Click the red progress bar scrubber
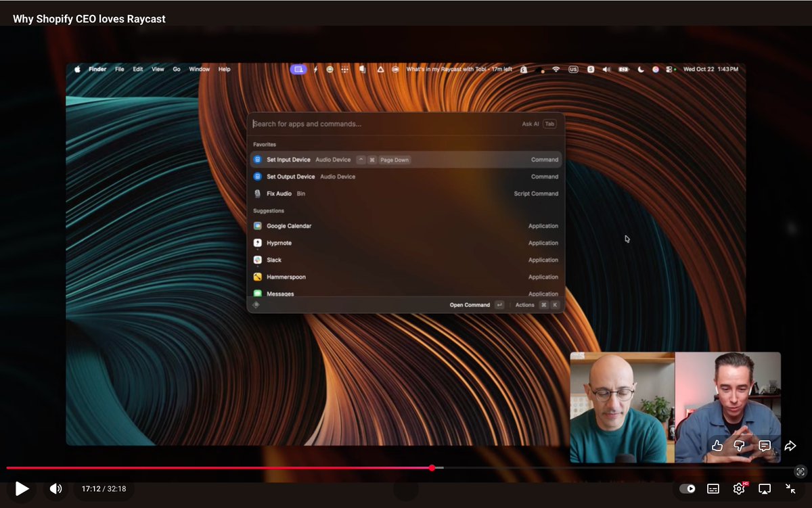 point(432,467)
